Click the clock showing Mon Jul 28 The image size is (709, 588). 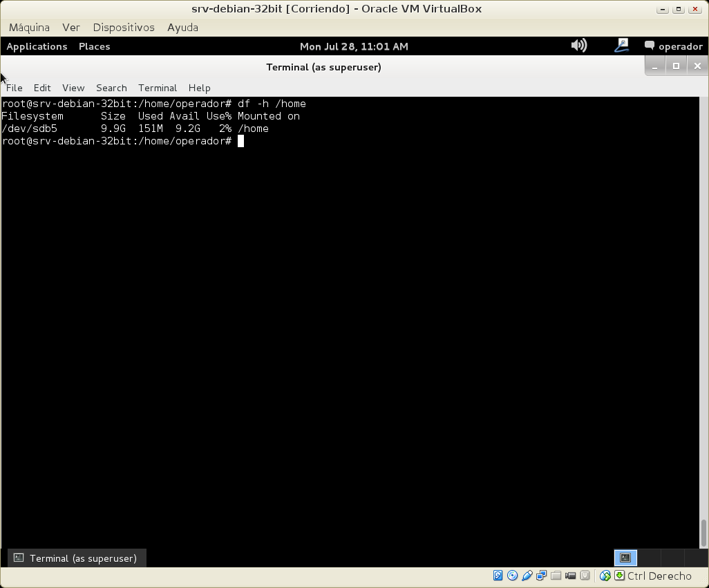(354, 46)
